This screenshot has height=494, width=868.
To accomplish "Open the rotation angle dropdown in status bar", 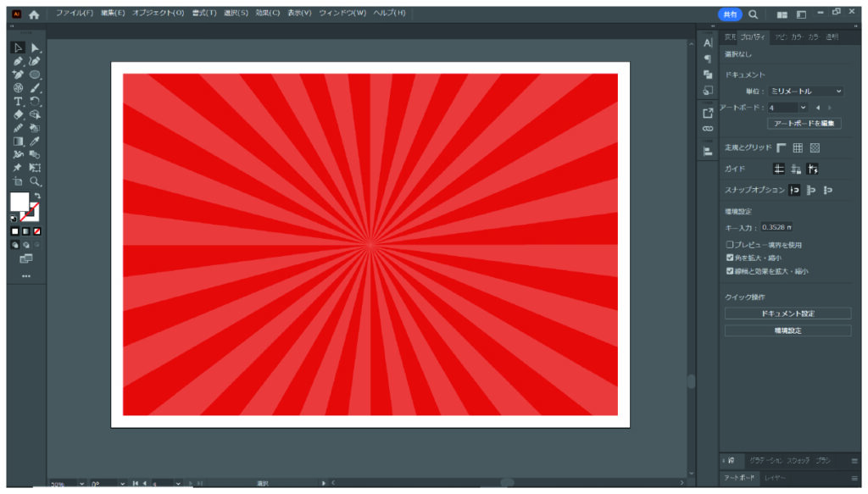I will pyautogui.click(x=122, y=484).
